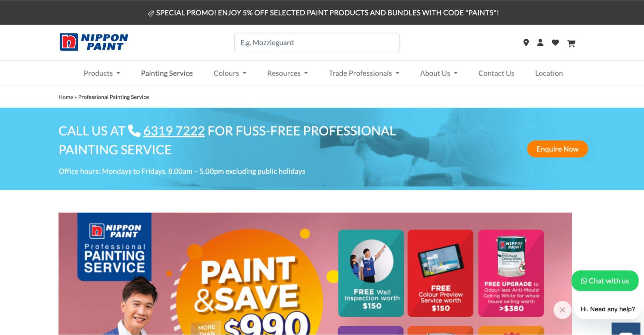Expand the Colours dropdown menu
The height and width of the screenshot is (335, 644).
point(230,73)
